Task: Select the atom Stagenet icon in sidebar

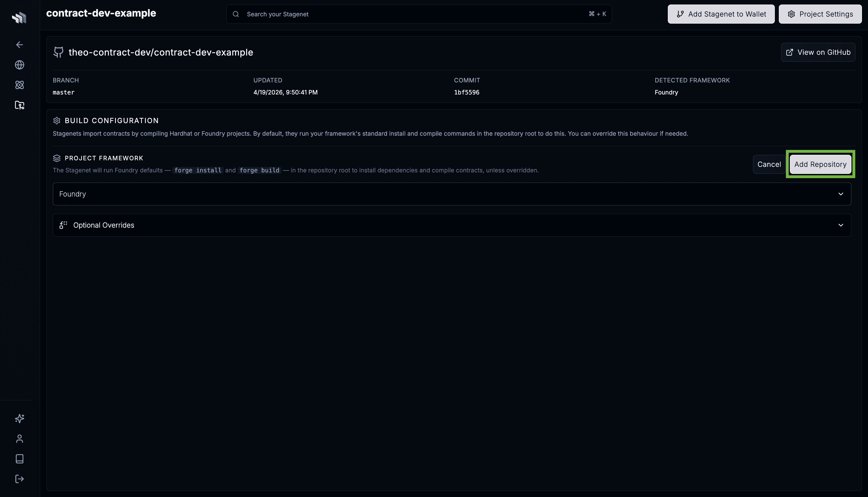Action: [19, 85]
